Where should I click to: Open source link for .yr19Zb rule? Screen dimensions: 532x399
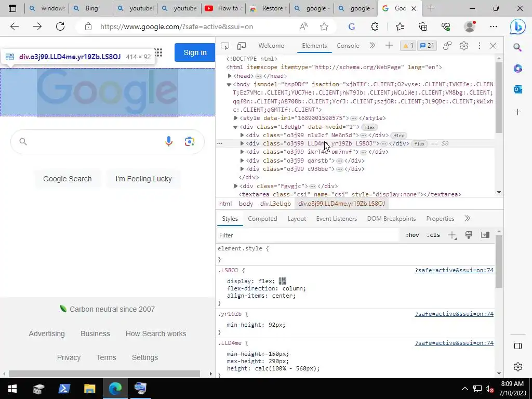pos(454,314)
